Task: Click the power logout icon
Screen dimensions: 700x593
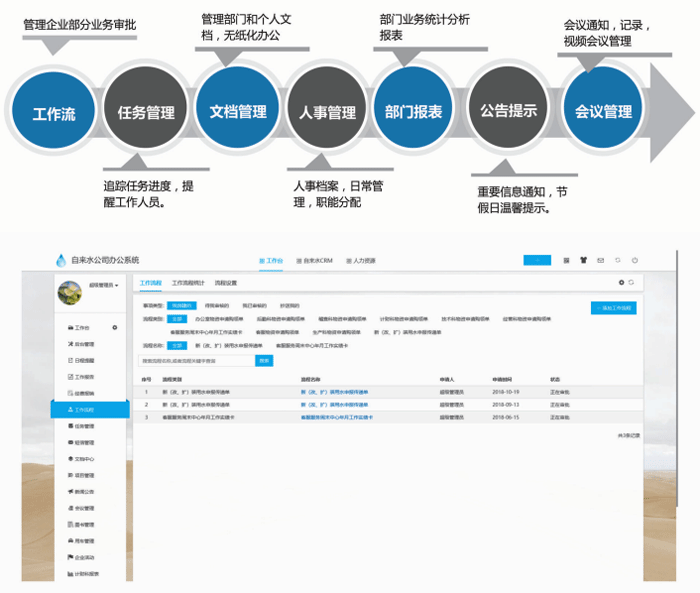Action: tap(634, 260)
